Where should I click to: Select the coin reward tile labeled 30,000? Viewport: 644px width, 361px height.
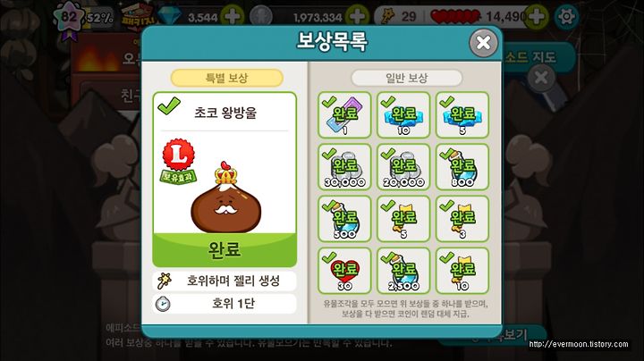[344, 166]
